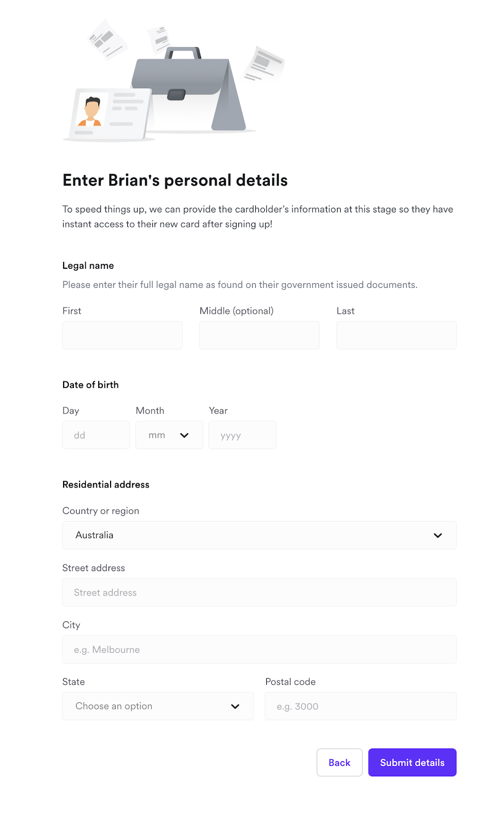Open the Month dropdown
The width and height of the screenshot is (504, 827).
click(x=169, y=435)
